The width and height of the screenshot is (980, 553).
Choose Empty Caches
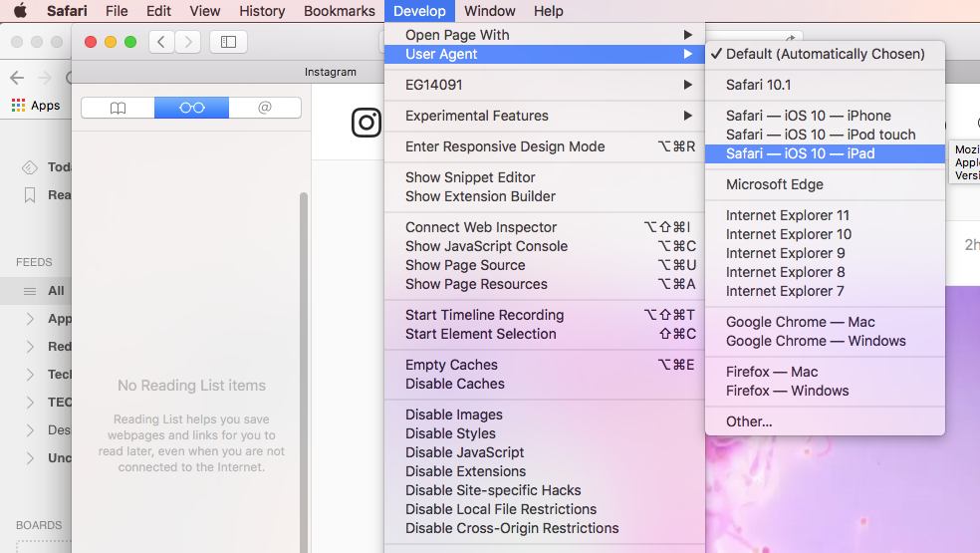click(545, 365)
